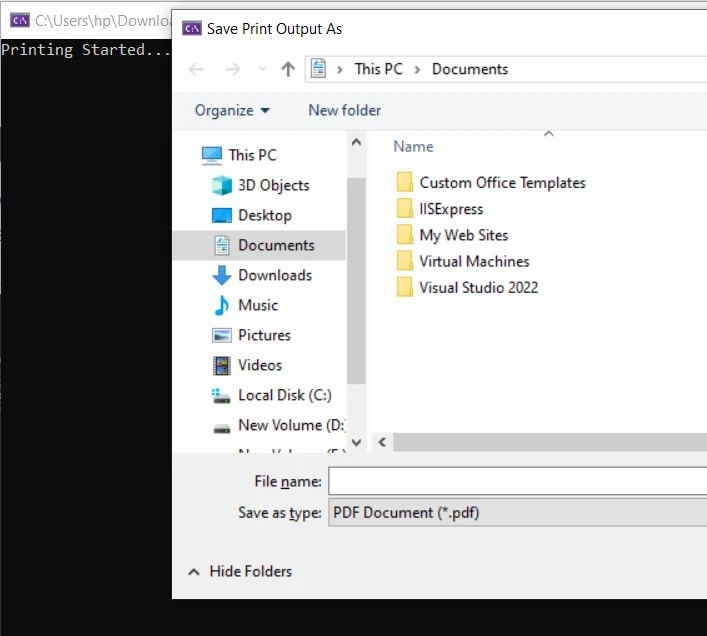Select the Custom Office Templates folder
The height and width of the screenshot is (636, 707).
(502, 182)
